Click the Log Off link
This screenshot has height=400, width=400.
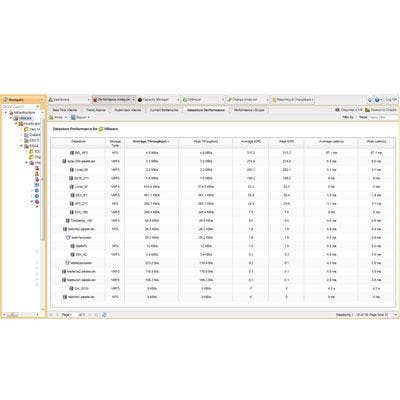(x=391, y=100)
